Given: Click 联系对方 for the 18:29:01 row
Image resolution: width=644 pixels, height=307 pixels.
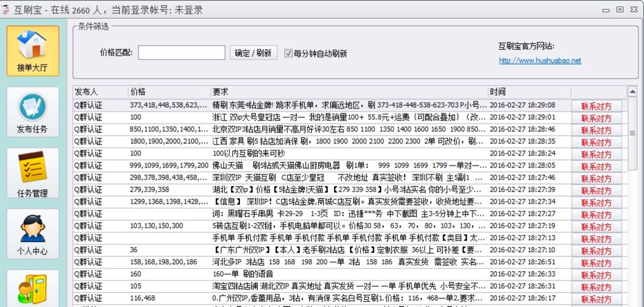Looking at the screenshot, I should pos(596,118).
